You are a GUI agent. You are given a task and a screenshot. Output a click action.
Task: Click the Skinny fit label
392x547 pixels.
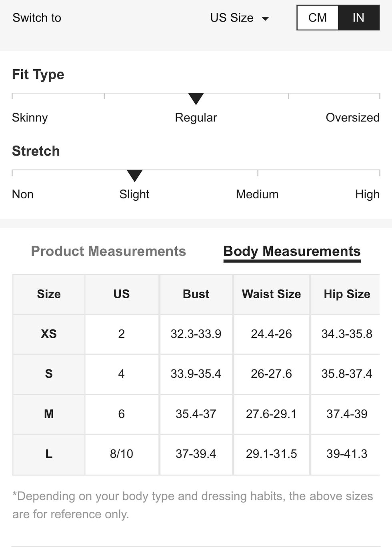coord(30,118)
